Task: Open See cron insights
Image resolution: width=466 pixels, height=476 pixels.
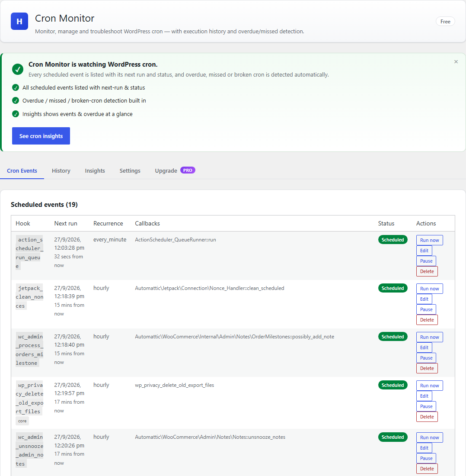Action: [x=41, y=136]
